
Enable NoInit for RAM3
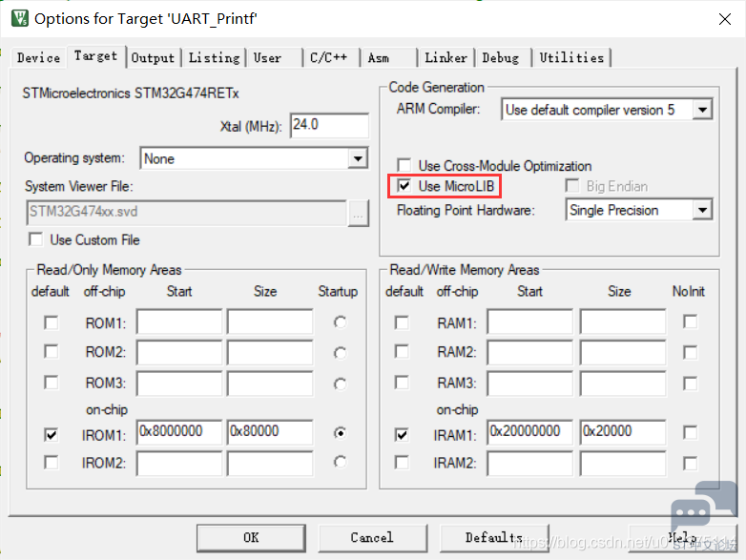pos(690,384)
